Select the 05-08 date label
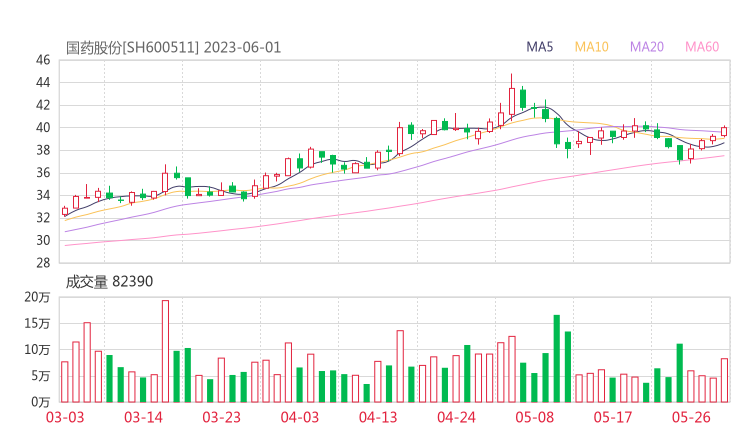The image size is (740, 440). point(535,417)
